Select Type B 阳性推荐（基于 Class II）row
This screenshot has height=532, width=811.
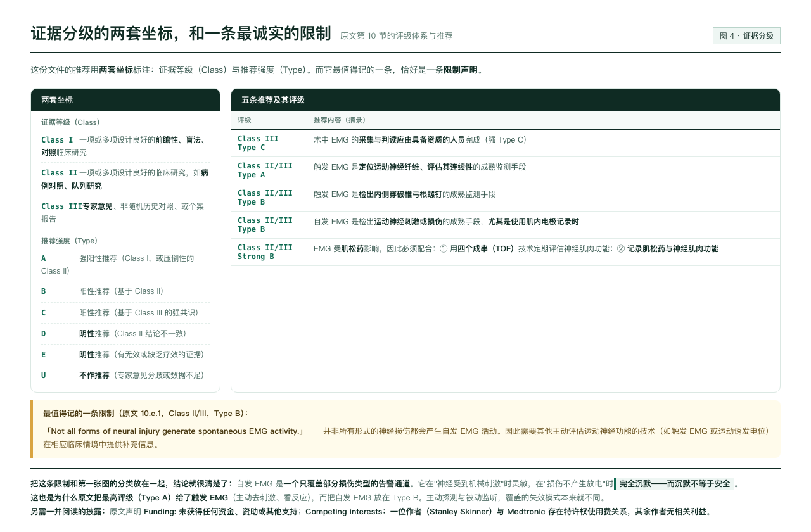tap(125, 291)
